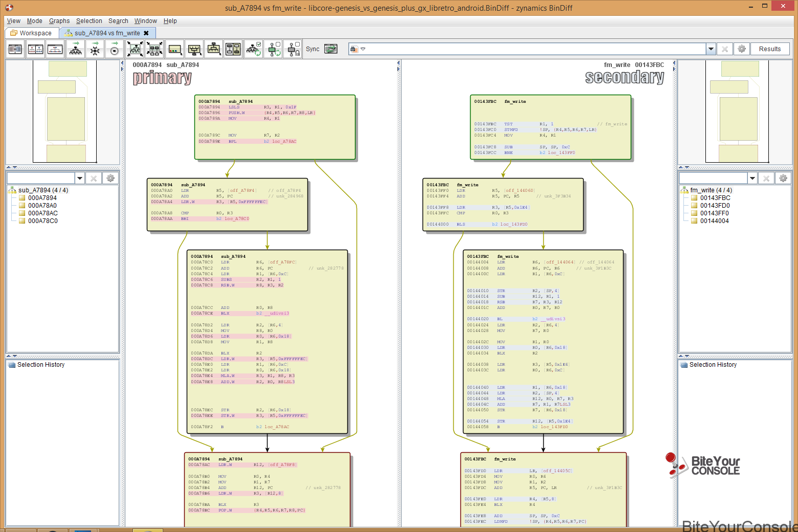Toggle proximity browsing icon with green node
798x532 pixels.
[274, 49]
